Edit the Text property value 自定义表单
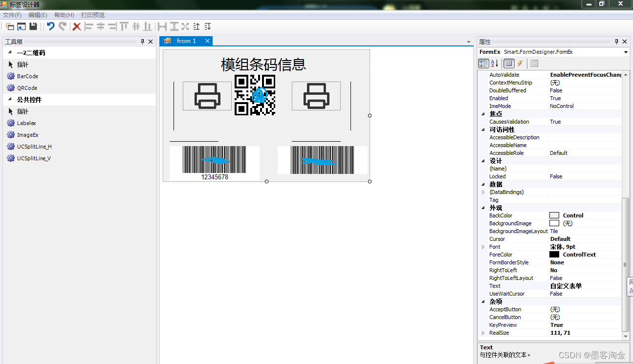This screenshot has height=364, width=633. pos(585,286)
